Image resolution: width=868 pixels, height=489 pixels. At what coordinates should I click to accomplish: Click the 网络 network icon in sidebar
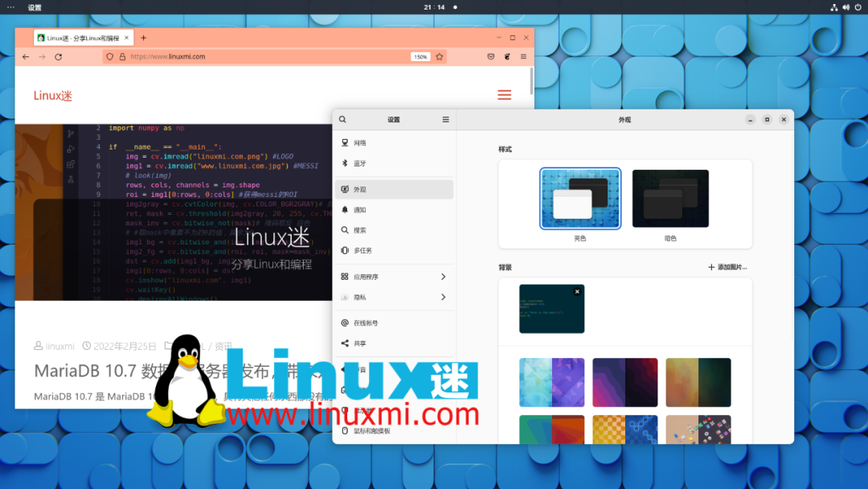click(x=345, y=143)
